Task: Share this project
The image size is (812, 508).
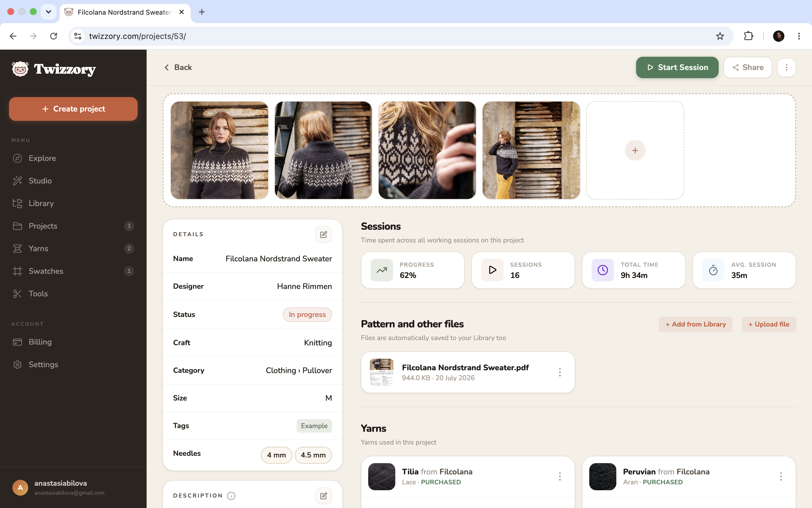Action: (x=748, y=67)
